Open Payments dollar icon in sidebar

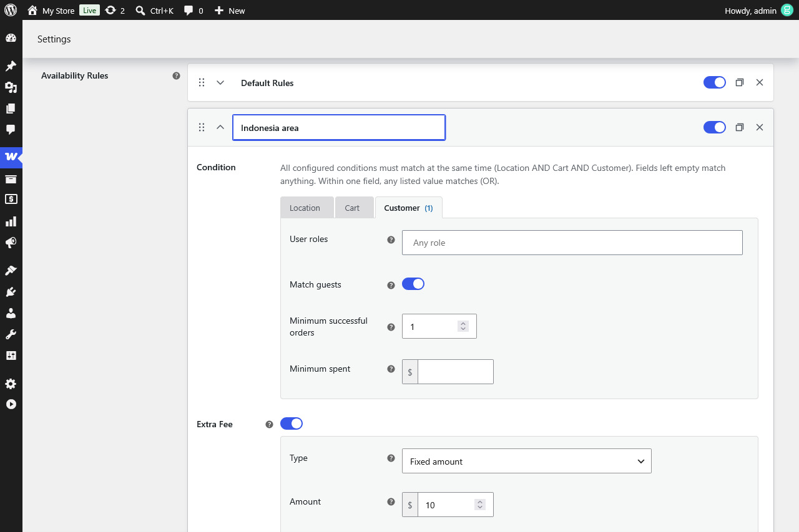11,200
